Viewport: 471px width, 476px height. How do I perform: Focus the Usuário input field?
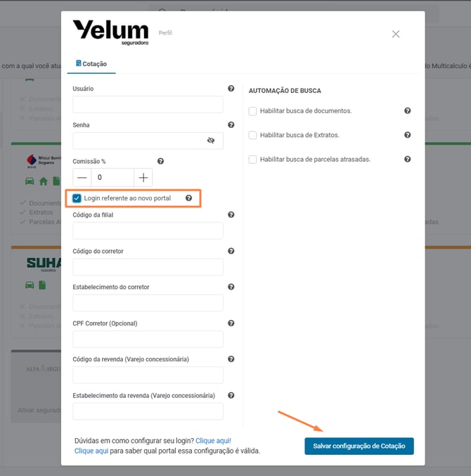[x=148, y=105]
